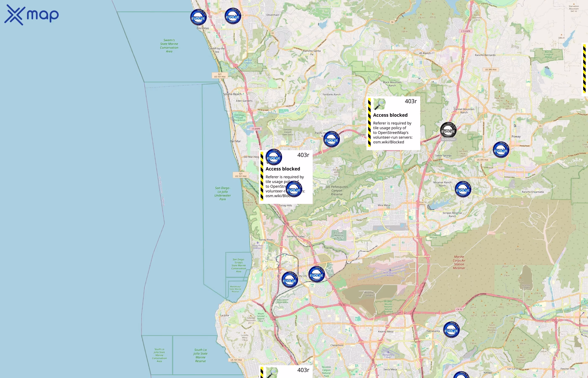The height and width of the screenshot is (378, 588).
Task: Click the Xmap logo
Action: pyautogui.click(x=31, y=15)
